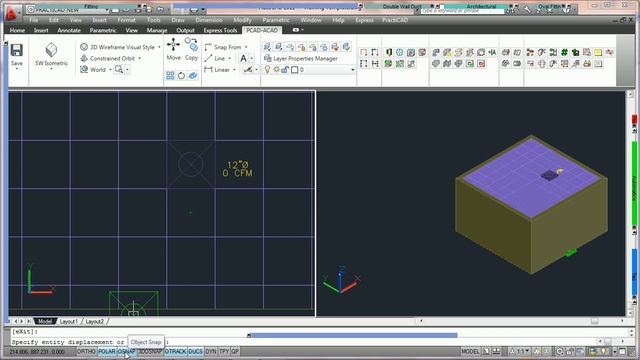The height and width of the screenshot is (360, 640).
Task: Expand the Linear dimension dropdown arrow
Action: coord(234,70)
